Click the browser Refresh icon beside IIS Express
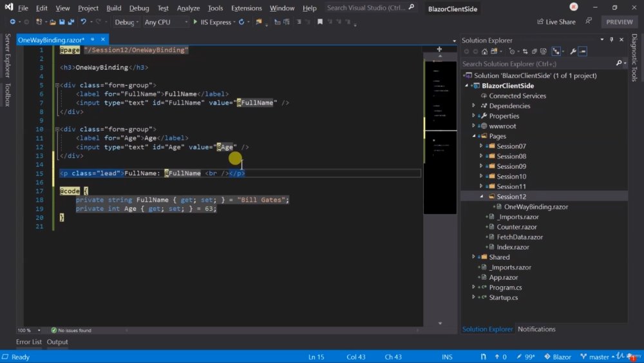The height and width of the screenshot is (363, 644). [x=241, y=22]
